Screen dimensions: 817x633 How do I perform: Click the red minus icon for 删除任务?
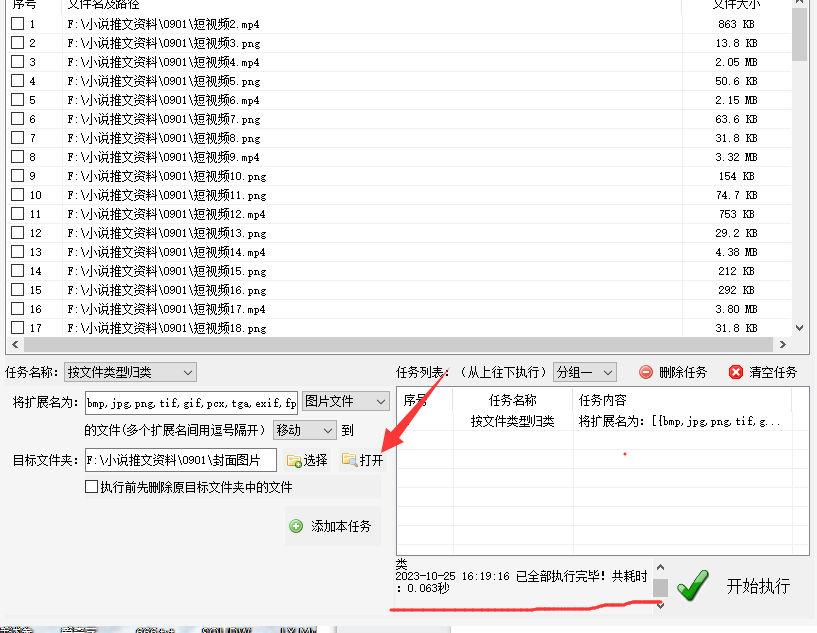tap(646, 372)
